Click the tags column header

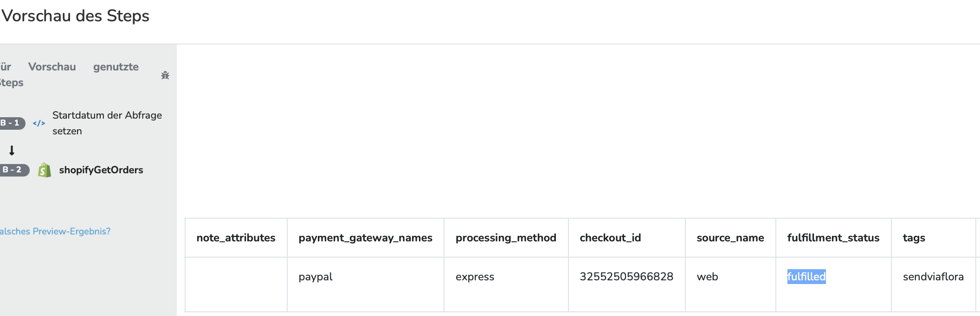[914, 238]
